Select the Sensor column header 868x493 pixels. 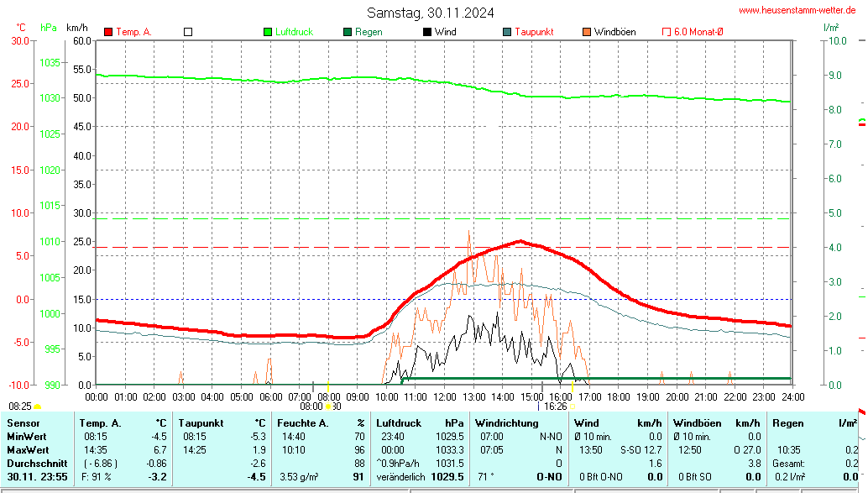pos(24,423)
